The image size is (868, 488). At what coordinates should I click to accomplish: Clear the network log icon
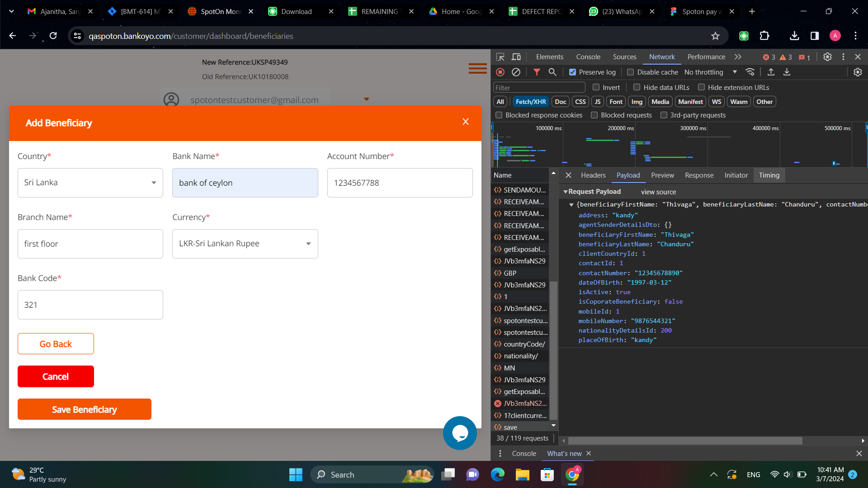516,72
